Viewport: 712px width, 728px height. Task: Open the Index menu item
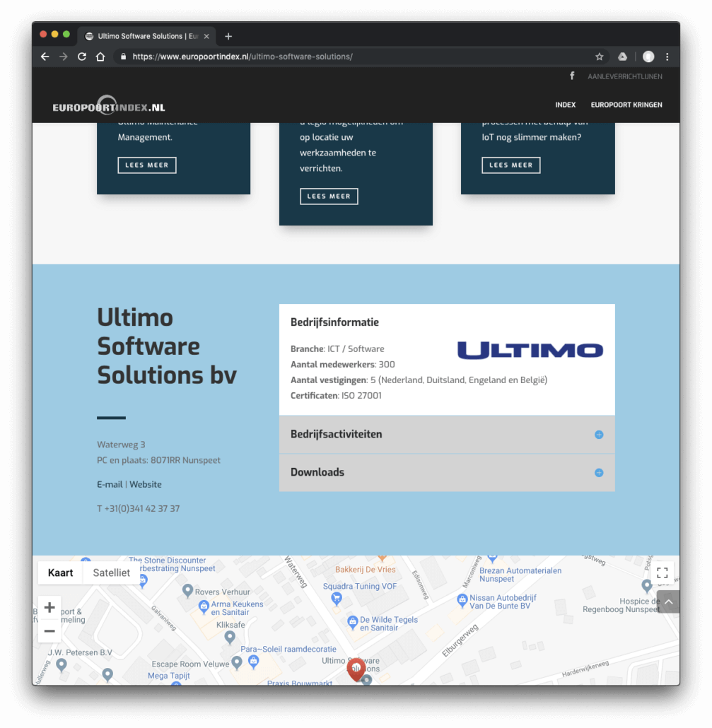click(565, 105)
